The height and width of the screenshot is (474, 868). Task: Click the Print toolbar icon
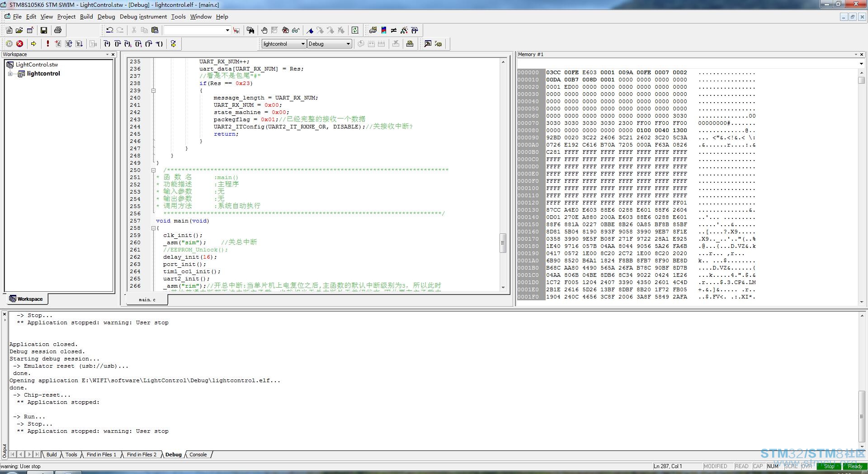pyautogui.click(x=58, y=30)
